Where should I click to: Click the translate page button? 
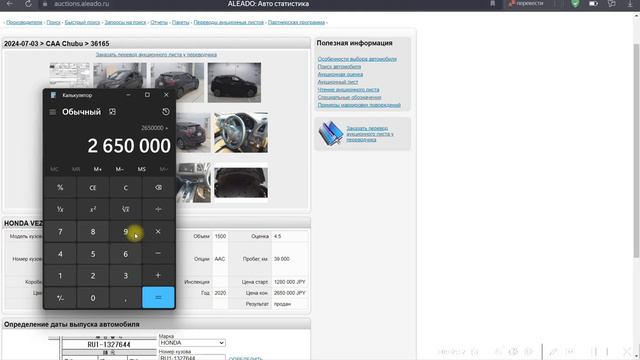tap(526, 3)
